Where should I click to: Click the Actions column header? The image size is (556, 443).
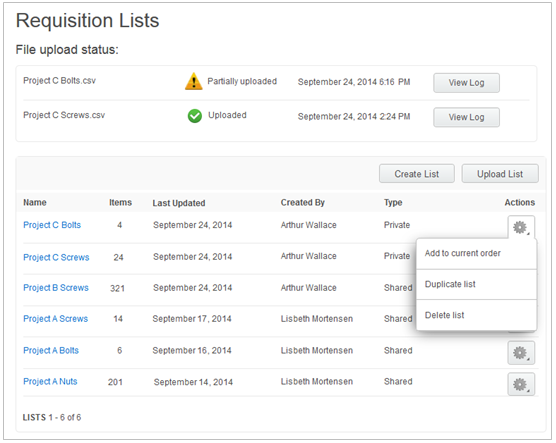[519, 202]
